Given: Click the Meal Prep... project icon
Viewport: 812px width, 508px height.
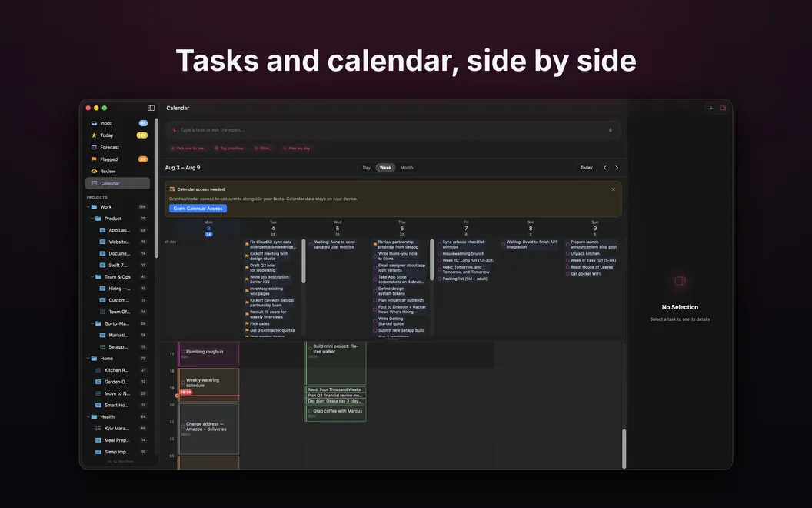Looking at the screenshot, I should [x=98, y=440].
